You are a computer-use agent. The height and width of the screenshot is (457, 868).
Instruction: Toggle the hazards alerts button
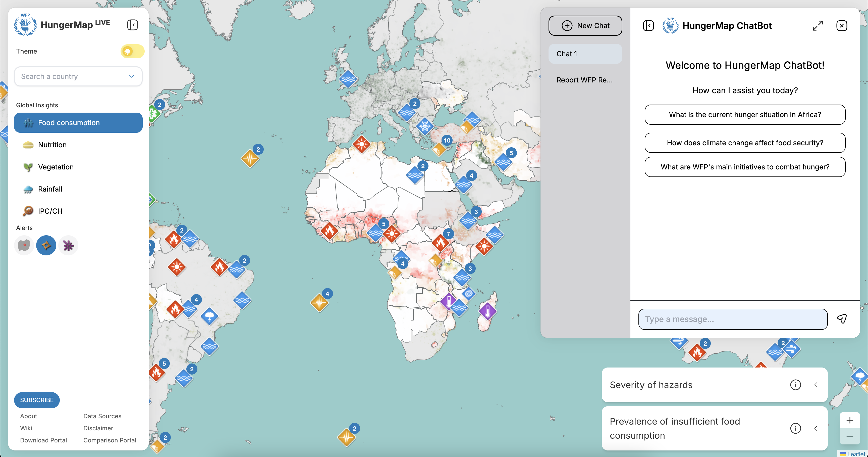point(46,245)
